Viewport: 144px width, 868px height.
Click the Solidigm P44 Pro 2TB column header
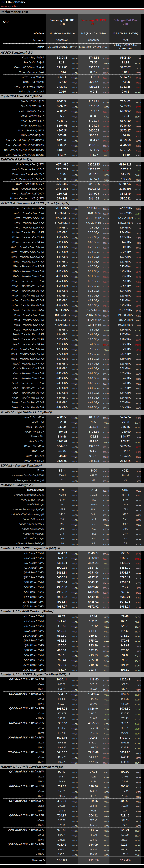pos(125,22)
